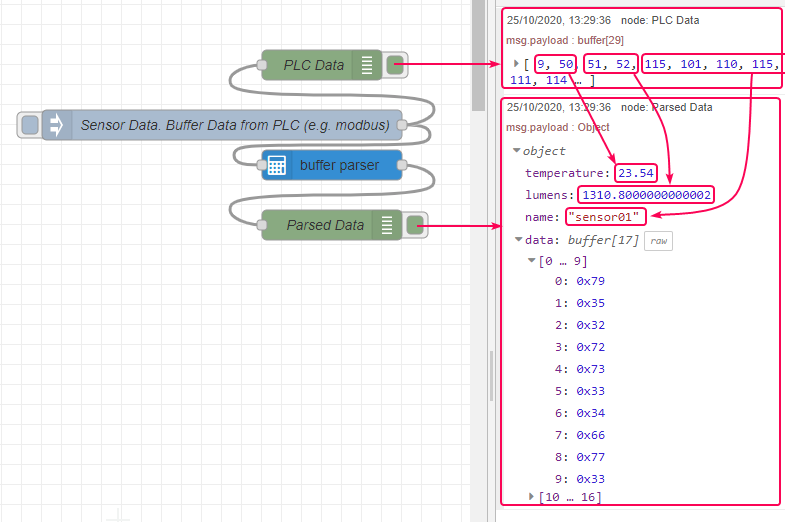Click the Parsed Data node's input port
Viewport: 785px width, 522px height.
click(262, 225)
